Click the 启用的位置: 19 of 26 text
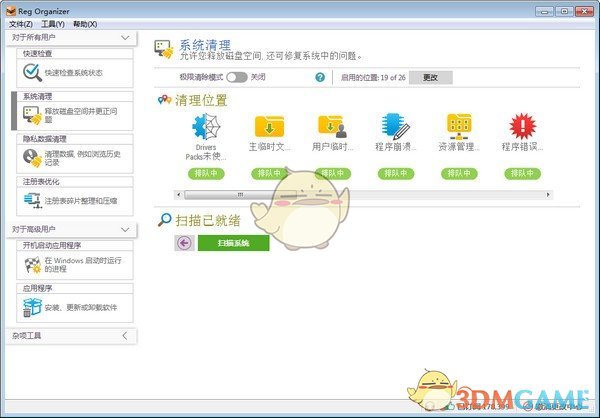600x418 pixels. pyautogui.click(x=373, y=77)
